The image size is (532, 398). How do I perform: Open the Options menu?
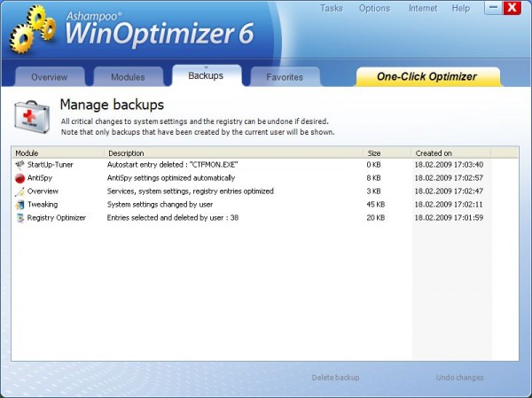[x=374, y=8]
